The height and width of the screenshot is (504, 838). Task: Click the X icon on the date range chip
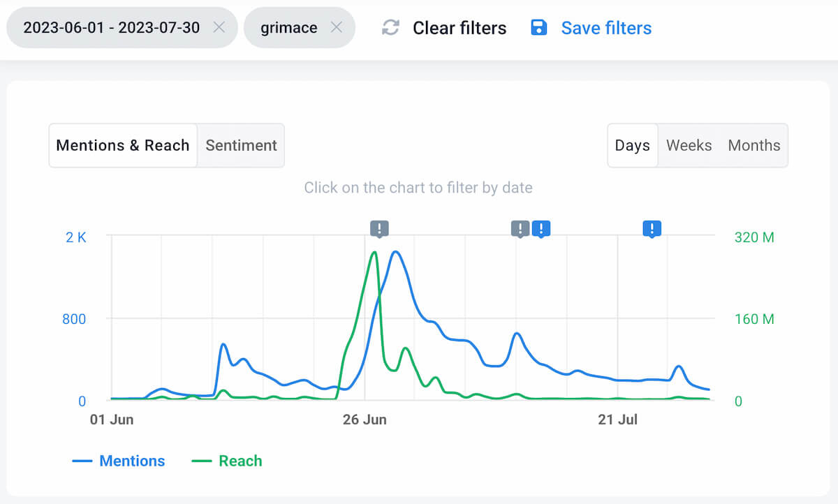pyautogui.click(x=219, y=28)
